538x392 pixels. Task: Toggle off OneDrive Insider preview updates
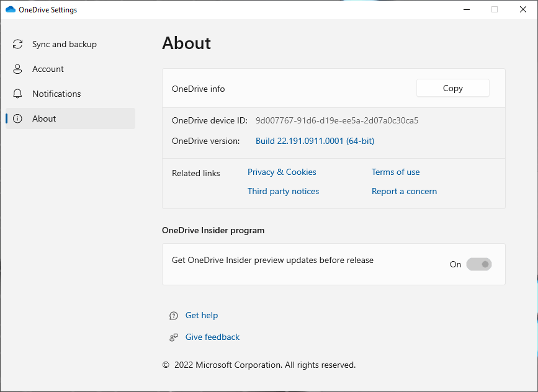tap(478, 264)
